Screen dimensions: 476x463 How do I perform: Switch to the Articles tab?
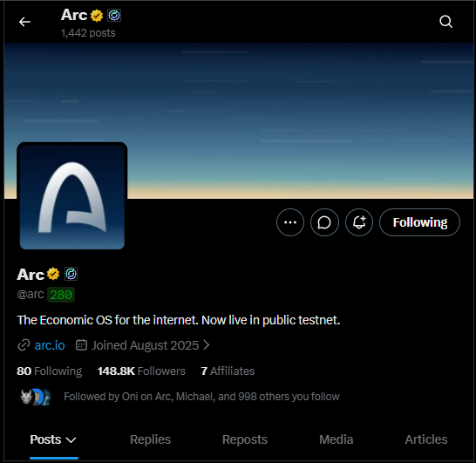point(426,439)
